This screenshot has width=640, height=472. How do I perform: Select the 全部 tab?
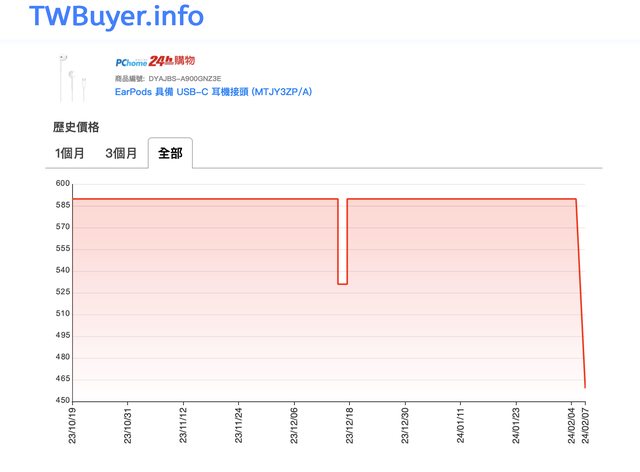click(x=170, y=153)
